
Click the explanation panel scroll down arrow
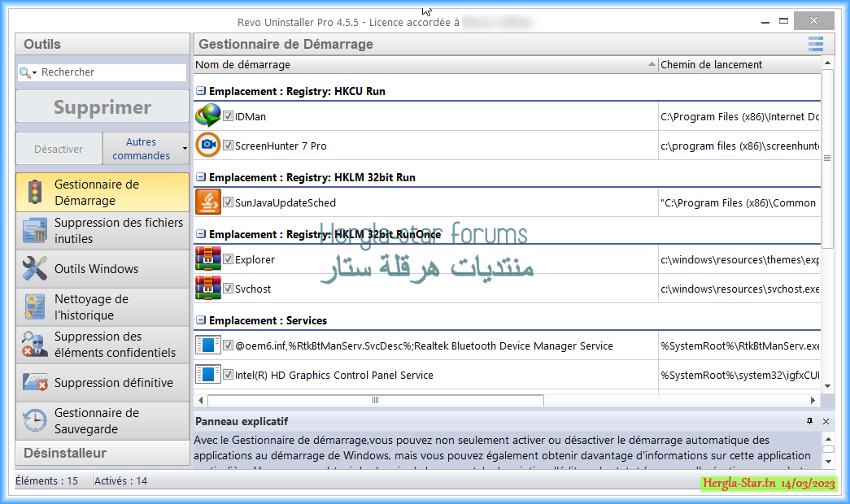click(828, 462)
